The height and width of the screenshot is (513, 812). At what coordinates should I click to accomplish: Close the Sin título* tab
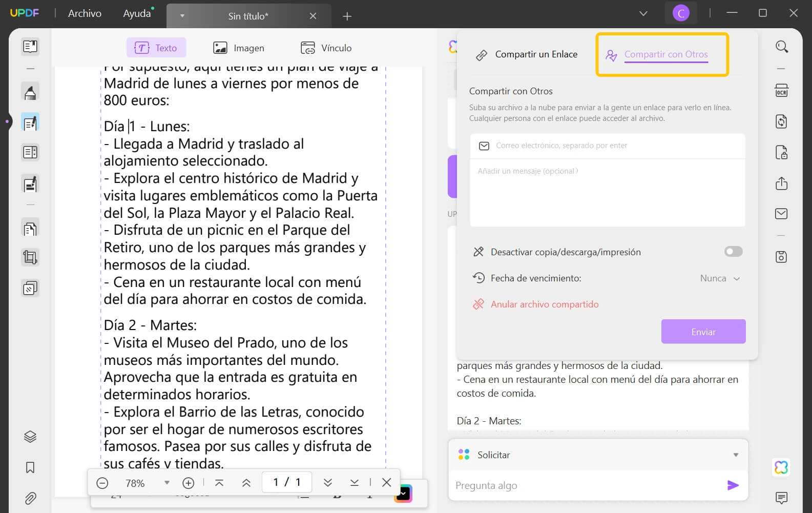pos(313,16)
